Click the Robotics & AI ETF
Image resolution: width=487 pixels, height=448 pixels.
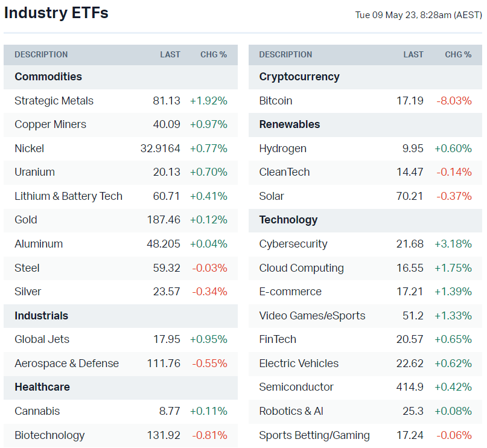pyautogui.click(x=291, y=411)
